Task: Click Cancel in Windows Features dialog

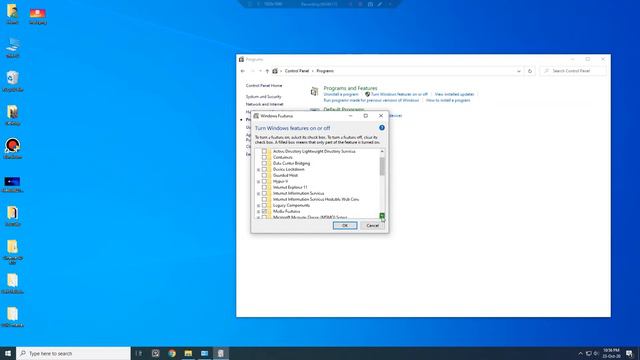Action: pos(372,225)
